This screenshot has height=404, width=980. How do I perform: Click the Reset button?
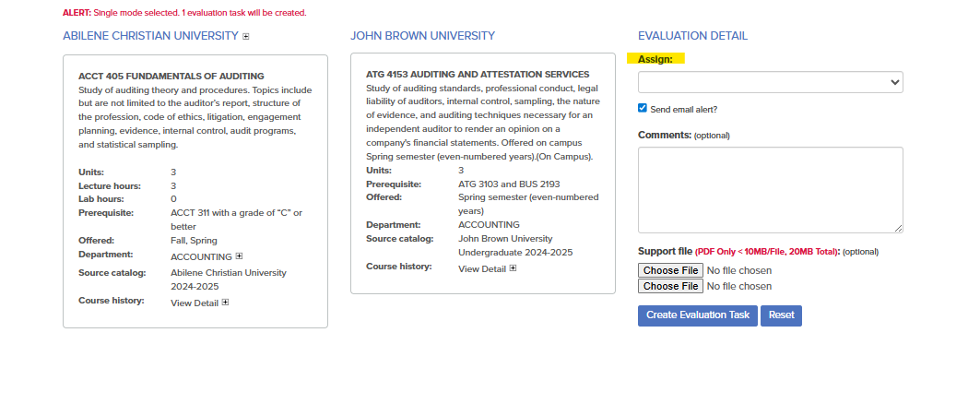pos(781,315)
